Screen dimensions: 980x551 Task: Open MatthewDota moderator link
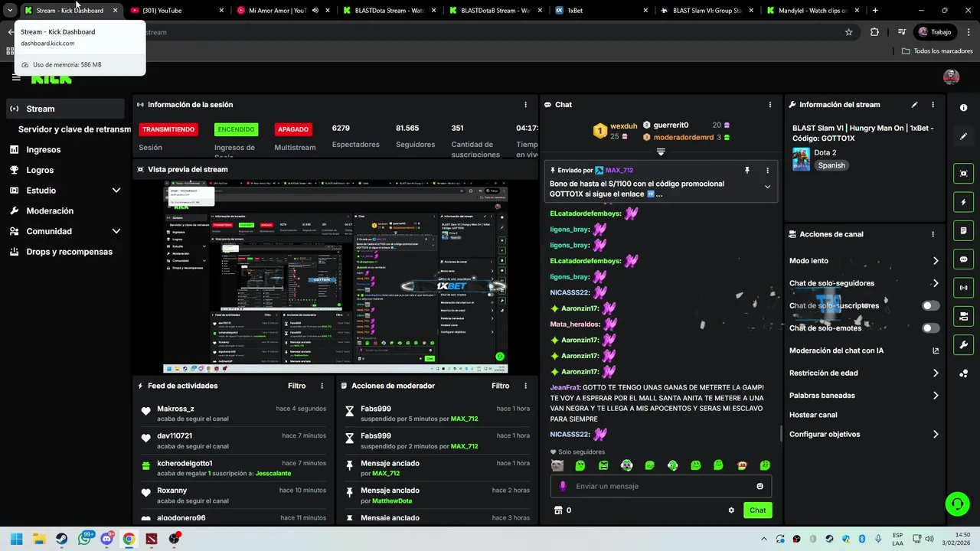click(x=392, y=501)
